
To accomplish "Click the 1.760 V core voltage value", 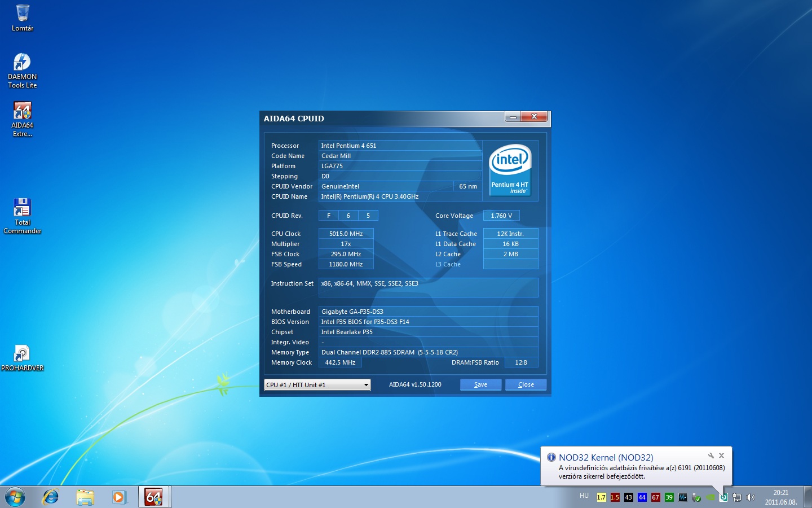I will [x=501, y=216].
